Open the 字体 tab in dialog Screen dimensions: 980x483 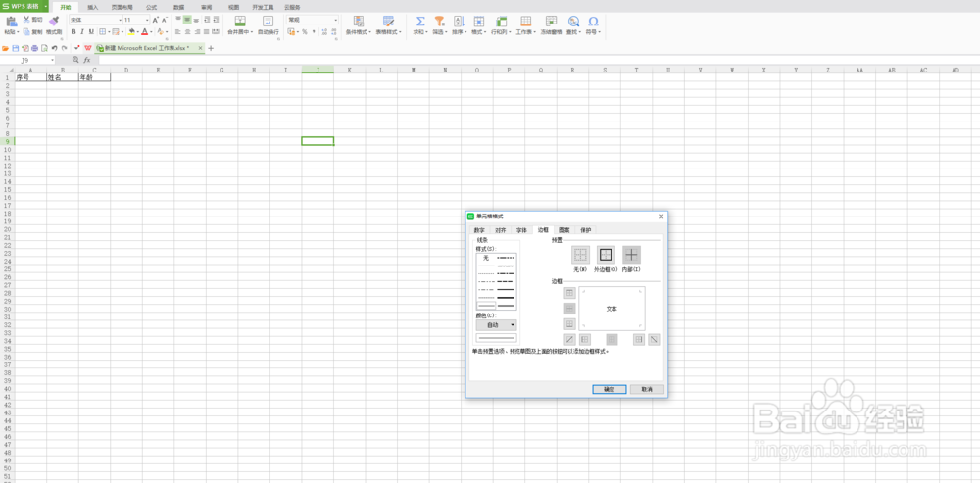point(522,230)
